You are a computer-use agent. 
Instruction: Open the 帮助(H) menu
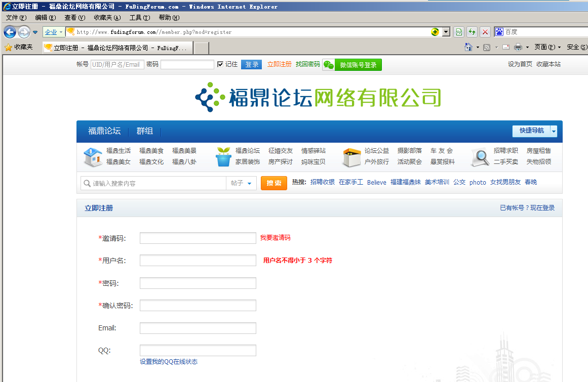point(169,18)
